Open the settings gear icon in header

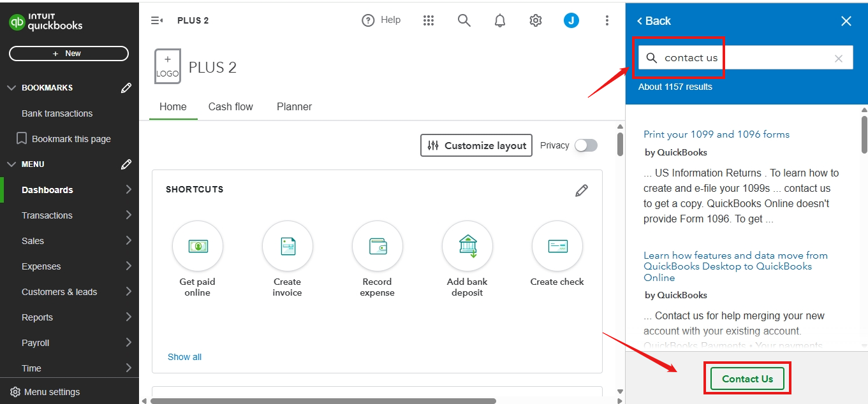[x=536, y=20]
